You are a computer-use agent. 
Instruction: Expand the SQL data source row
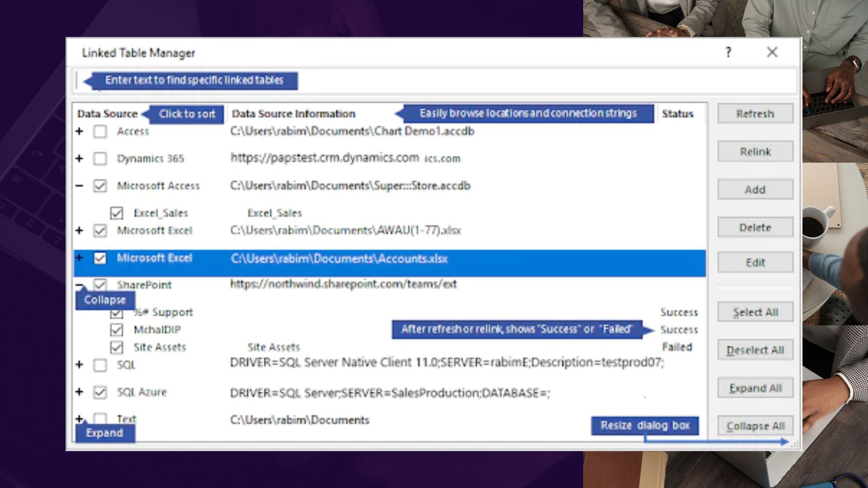[x=80, y=364]
